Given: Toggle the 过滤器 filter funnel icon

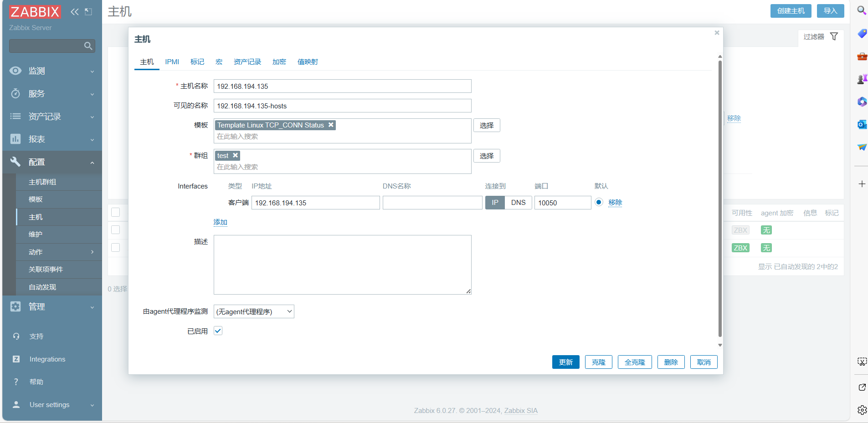Looking at the screenshot, I should point(834,36).
